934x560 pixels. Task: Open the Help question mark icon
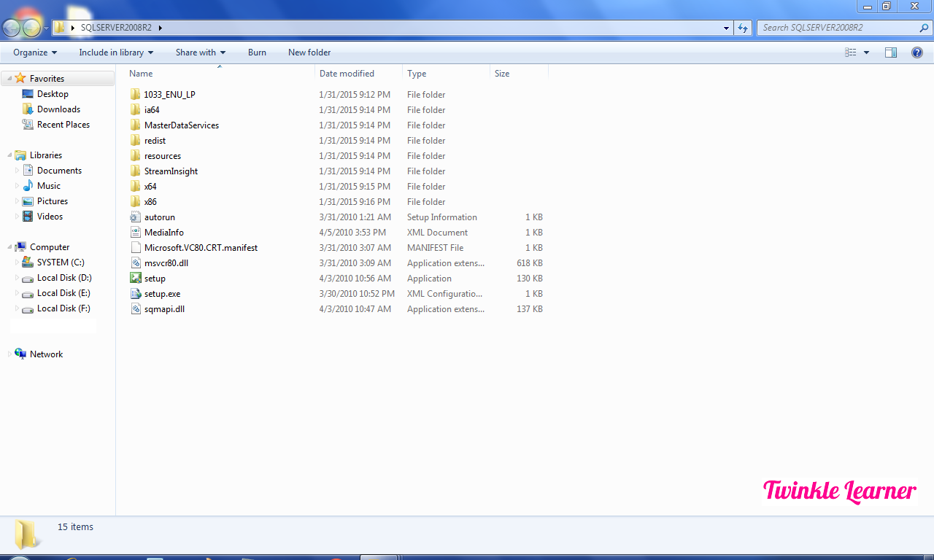[x=917, y=52]
